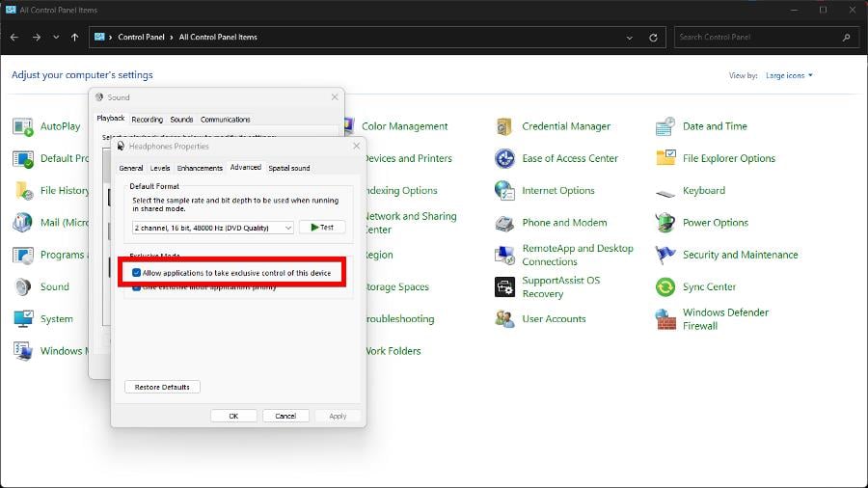This screenshot has width=868, height=488.
Task: Close the Sound window
Action: [335, 96]
